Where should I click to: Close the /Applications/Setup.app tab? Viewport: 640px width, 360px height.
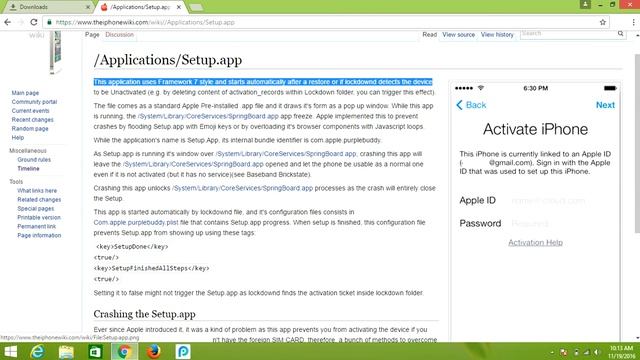(x=179, y=7)
